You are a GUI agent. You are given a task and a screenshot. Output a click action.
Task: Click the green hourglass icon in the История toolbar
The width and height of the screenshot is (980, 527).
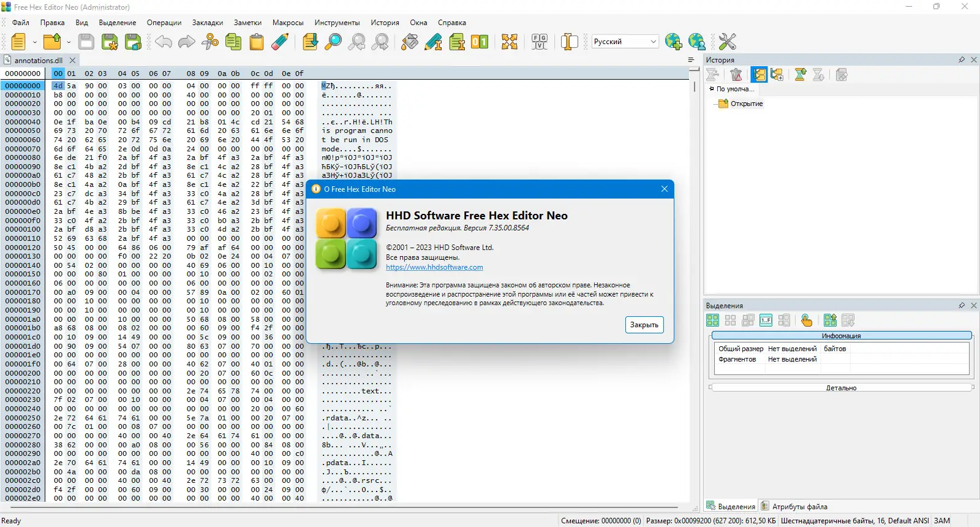[801, 75]
